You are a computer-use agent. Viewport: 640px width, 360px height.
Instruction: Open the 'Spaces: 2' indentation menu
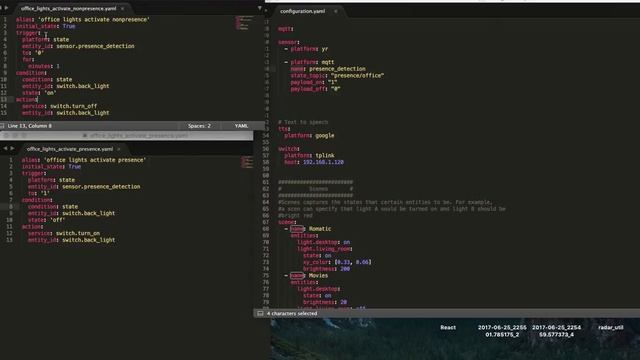point(199,126)
